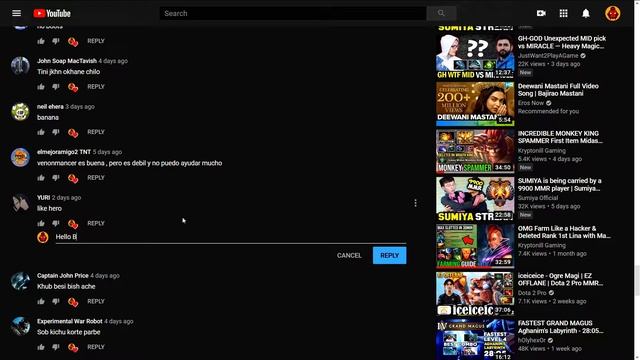640x360 pixels.
Task: Open three-dot menu on YURI's comment
Action: (415, 203)
